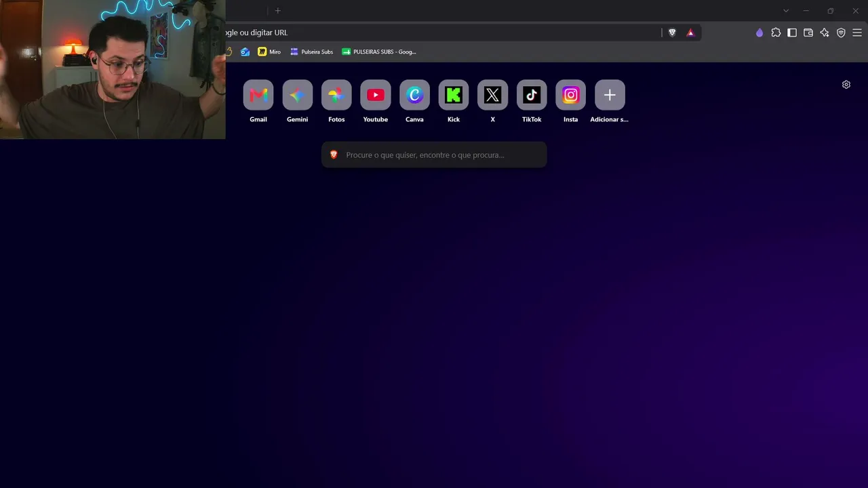The image size is (868, 488).
Task: Open the Brave Rewards triangle icon
Action: pyautogui.click(x=690, y=33)
